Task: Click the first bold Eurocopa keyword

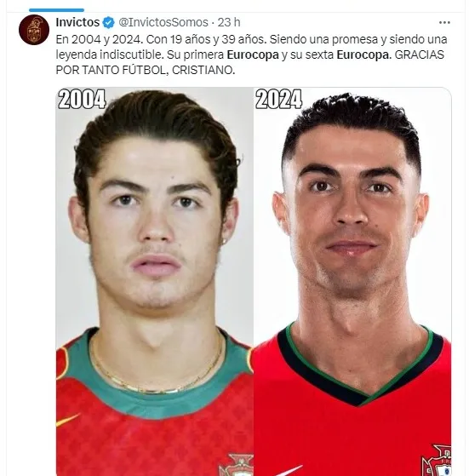Action: (x=253, y=54)
